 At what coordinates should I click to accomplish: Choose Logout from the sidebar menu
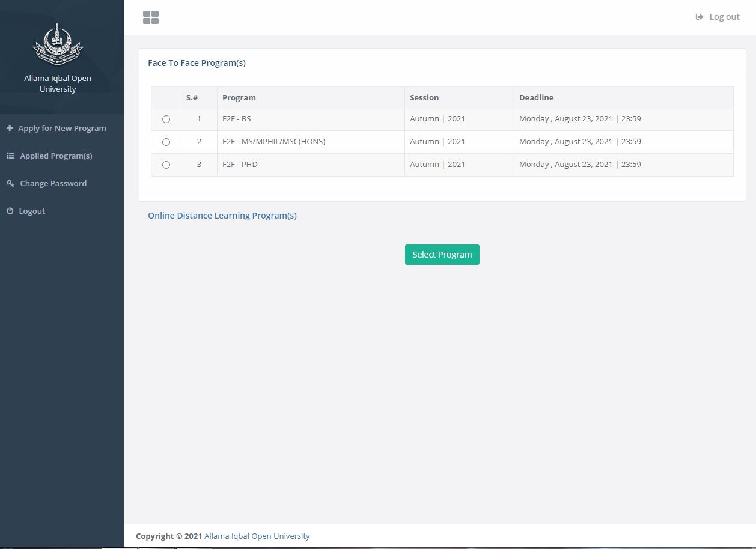click(62, 211)
